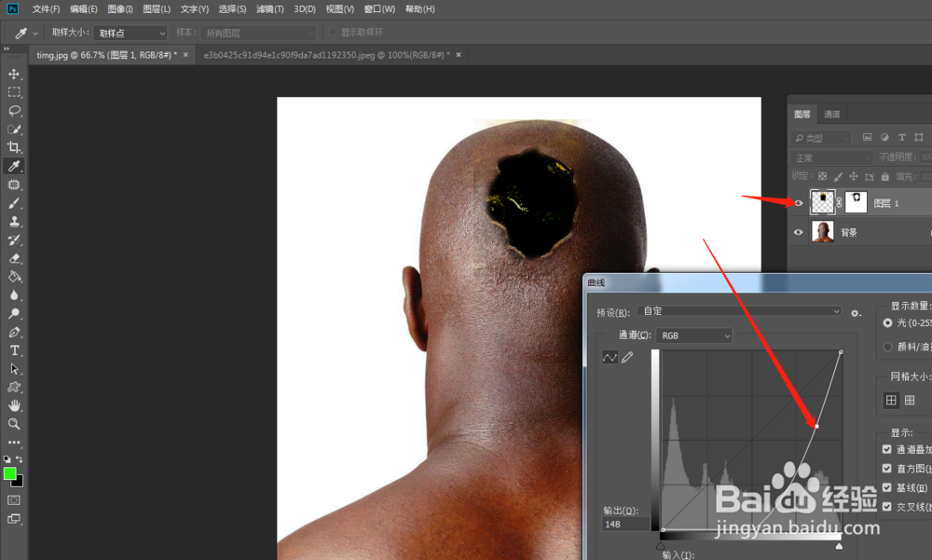This screenshot has height=560, width=932.
Task: Select the Spot Healing Brush tool
Action: pos(14,184)
